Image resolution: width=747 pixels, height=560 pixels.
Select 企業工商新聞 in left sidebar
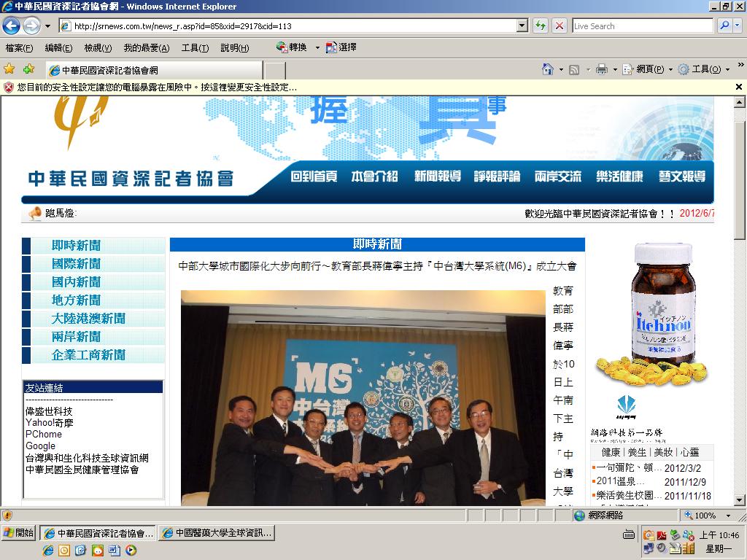88,355
